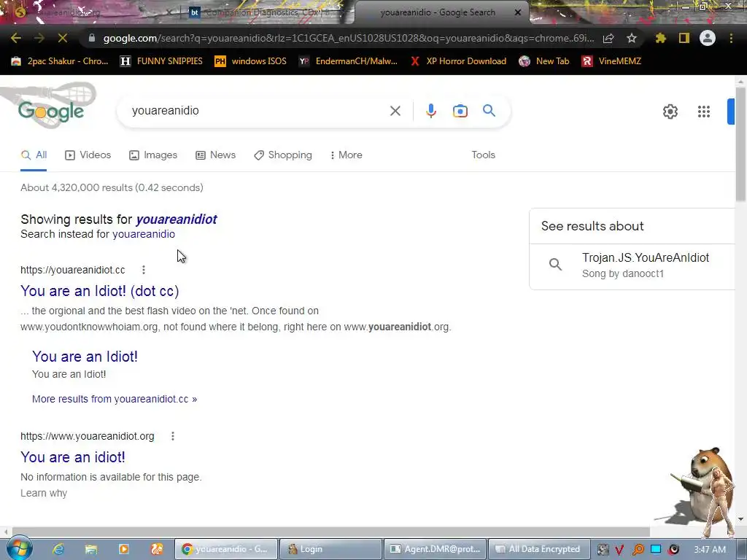This screenshot has width=747, height=560.
Task: Toggle the Chrome side panel icon
Action: (684, 38)
